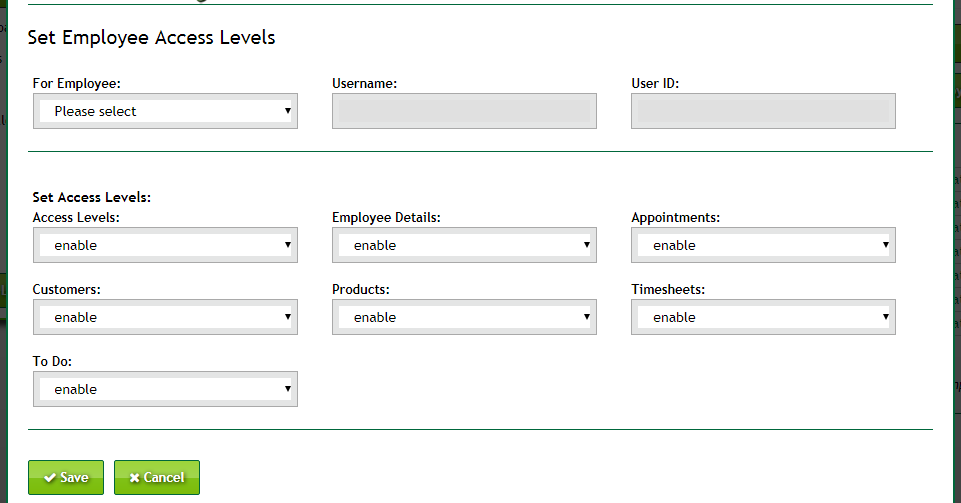Expand the Appointments permission dropdown
961x503 pixels.
click(x=763, y=245)
